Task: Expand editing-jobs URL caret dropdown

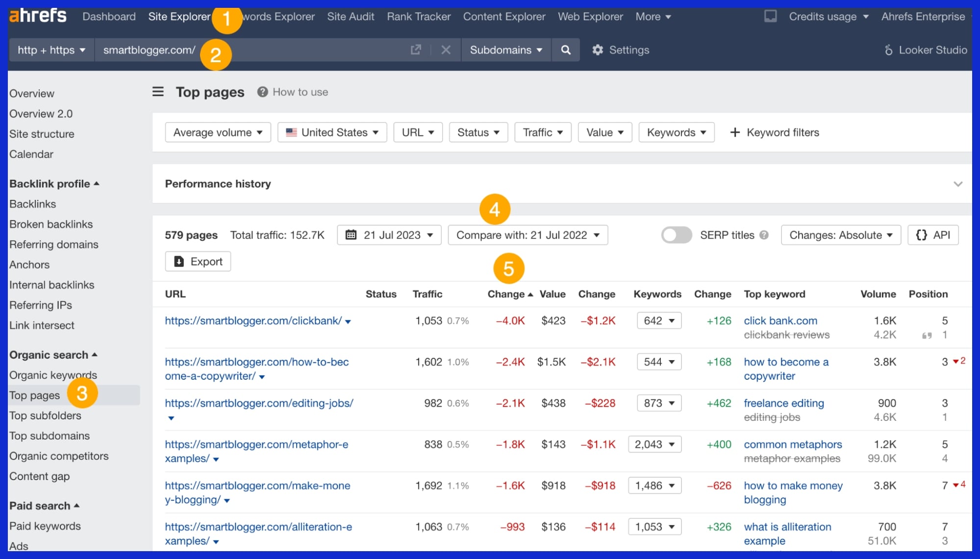Action: click(x=171, y=418)
